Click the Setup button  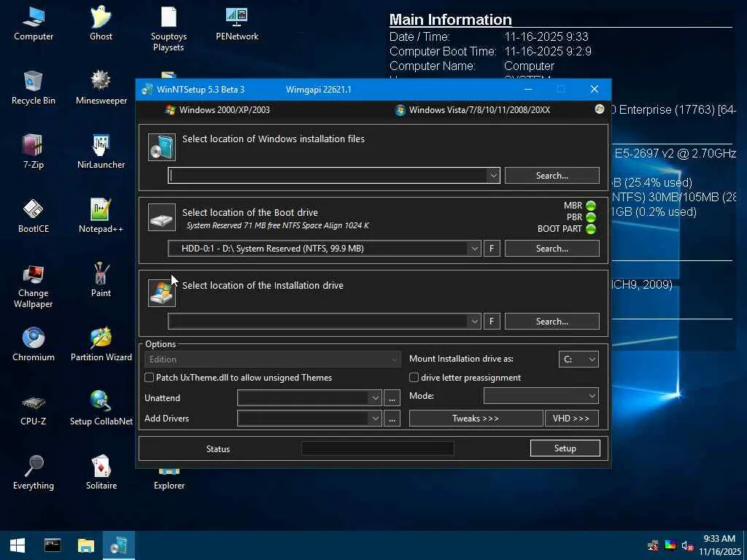click(x=565, y=448)
